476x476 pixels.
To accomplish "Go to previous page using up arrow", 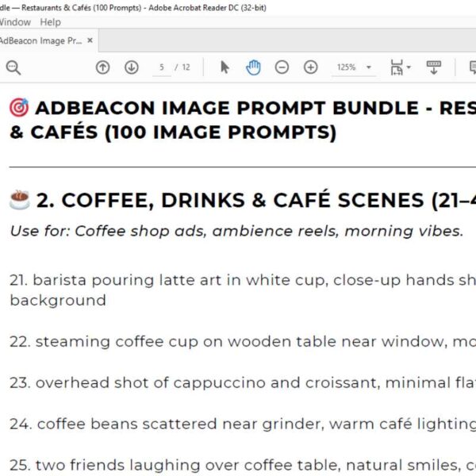I will click(x=102, y=68).
